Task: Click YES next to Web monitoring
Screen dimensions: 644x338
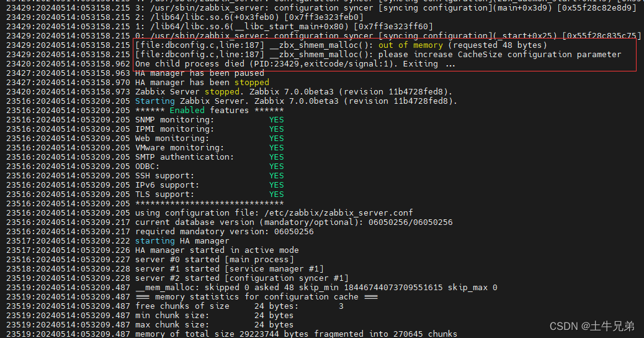Action: tap(277, 138)
